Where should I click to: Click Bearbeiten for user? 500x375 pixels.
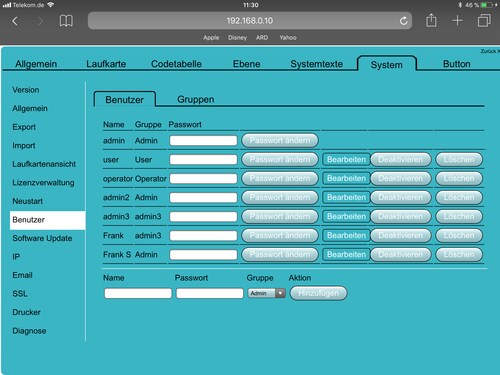pyautogui.click(x=346, y=160)
